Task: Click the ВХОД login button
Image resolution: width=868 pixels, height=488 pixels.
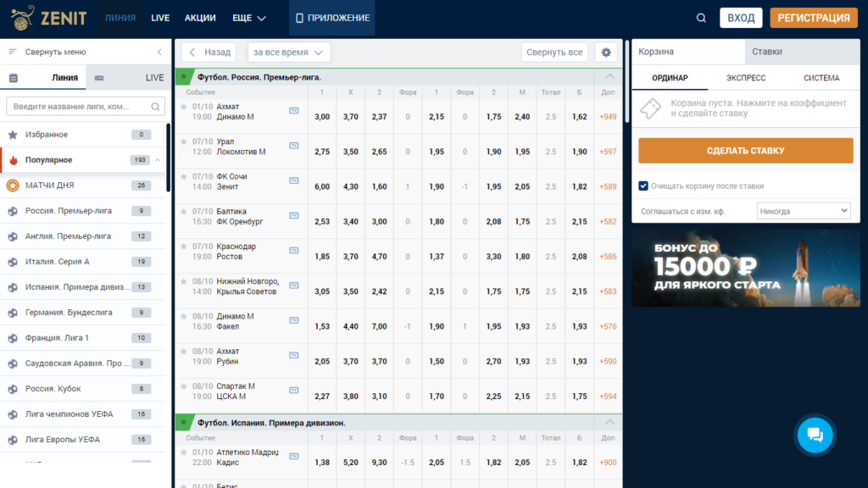Action: 741,18
